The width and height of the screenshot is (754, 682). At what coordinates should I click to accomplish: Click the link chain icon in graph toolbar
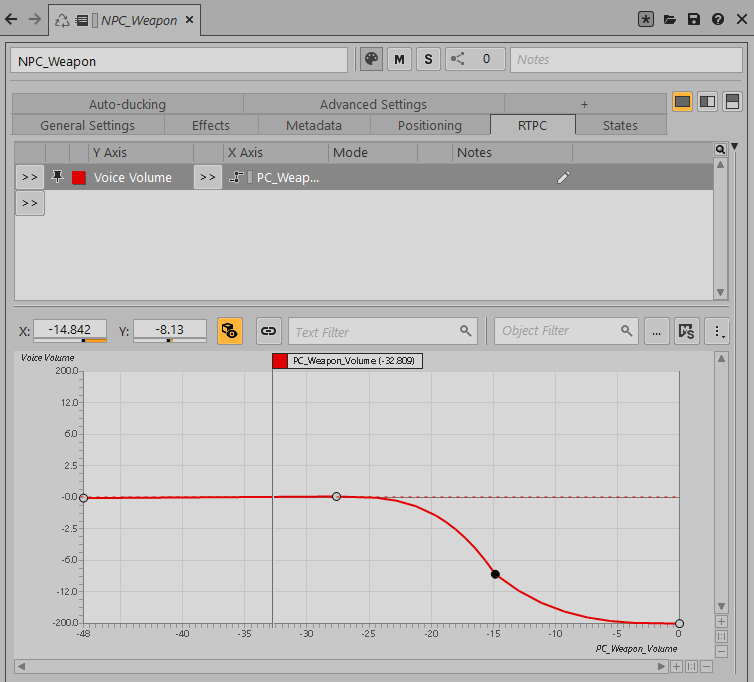click(x=268, y=331)
